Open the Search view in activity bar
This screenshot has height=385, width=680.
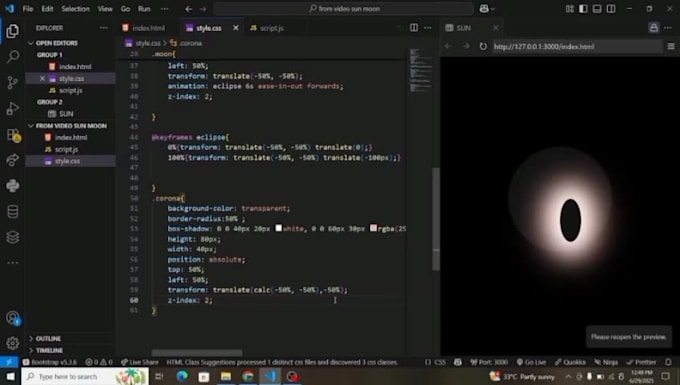pyautogui.click(x=13, y=57)
